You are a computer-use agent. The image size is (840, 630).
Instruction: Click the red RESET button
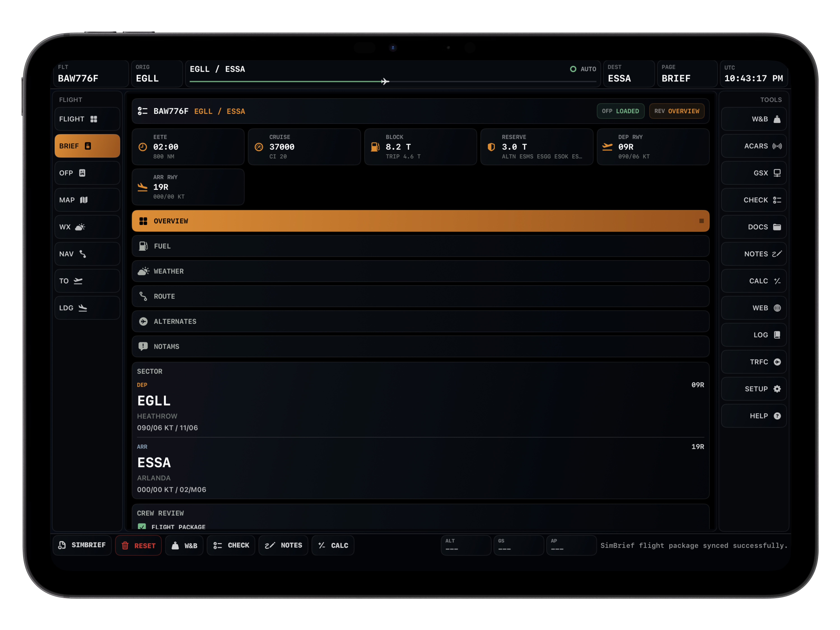pyautogui.click(x=138, y=545)
